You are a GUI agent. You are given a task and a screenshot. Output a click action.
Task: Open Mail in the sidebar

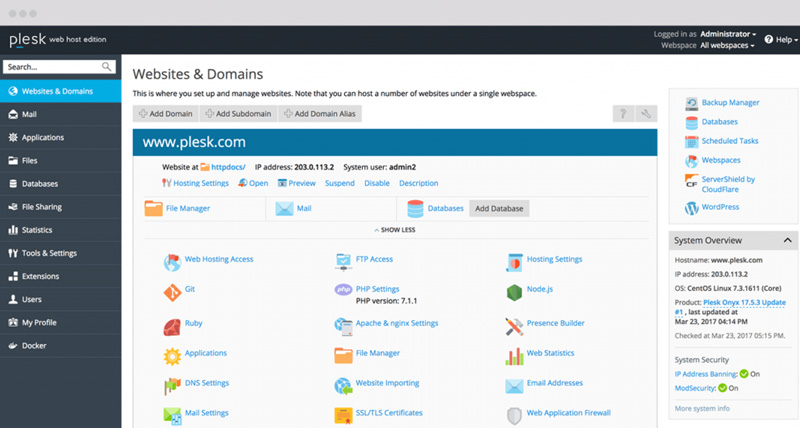tap(61, 114)
